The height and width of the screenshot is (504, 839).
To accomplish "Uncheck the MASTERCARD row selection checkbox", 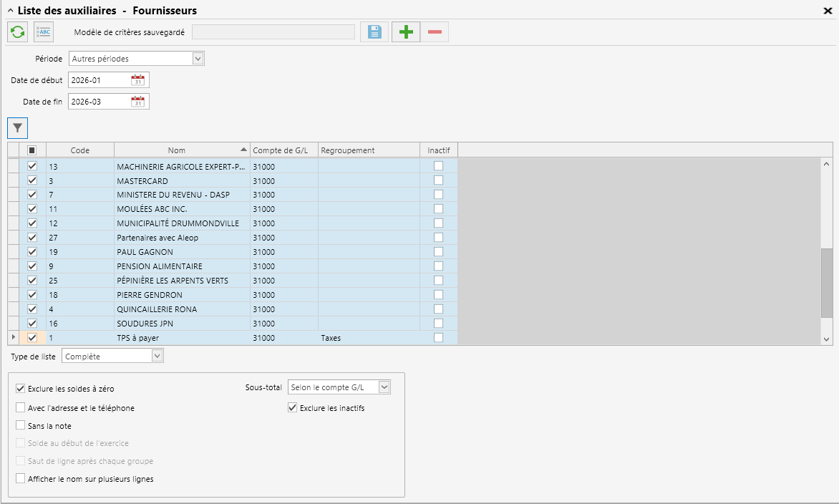I will click(32, 180).
